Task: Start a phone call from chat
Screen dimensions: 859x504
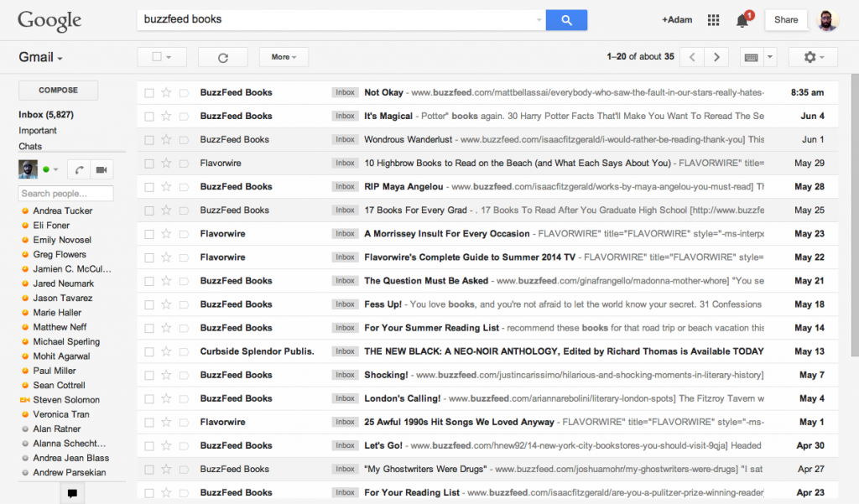Action: (80, 169)
